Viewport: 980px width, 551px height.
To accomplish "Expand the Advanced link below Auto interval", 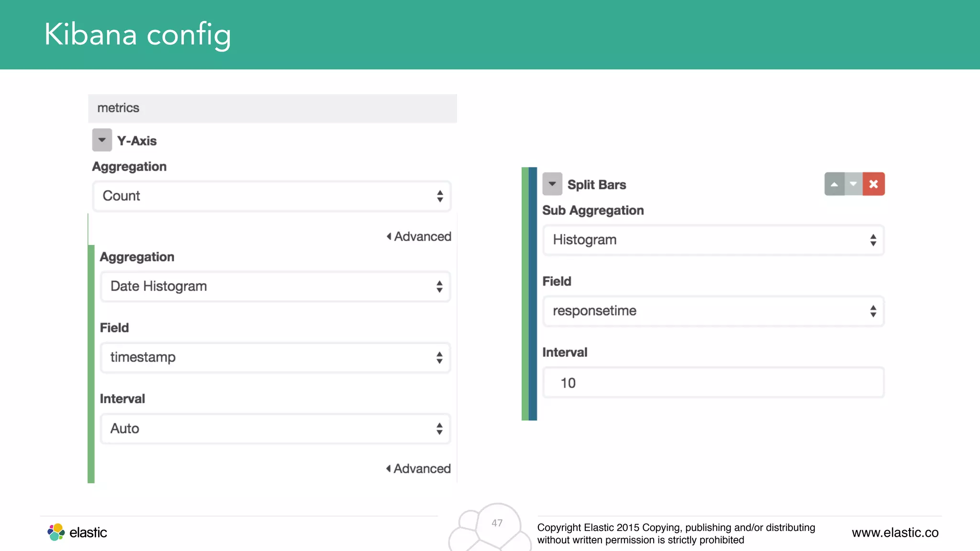I will pos(418,468).
